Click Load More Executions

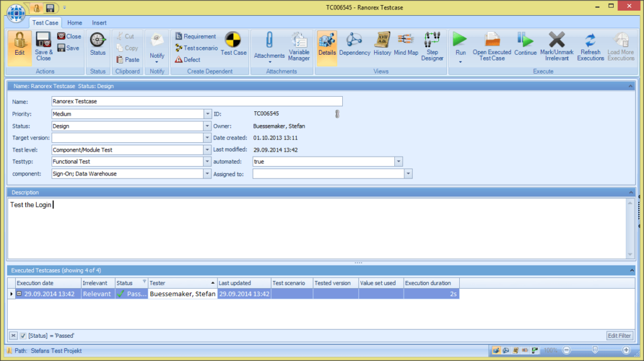[x=621, y=47]
